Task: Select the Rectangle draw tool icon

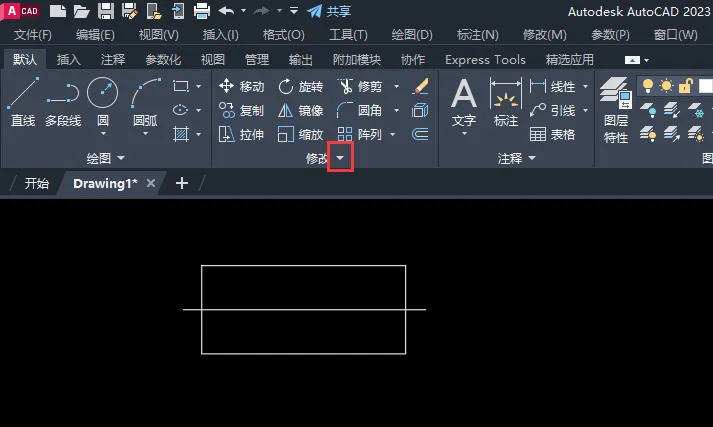Action: [x=181, y=86]
